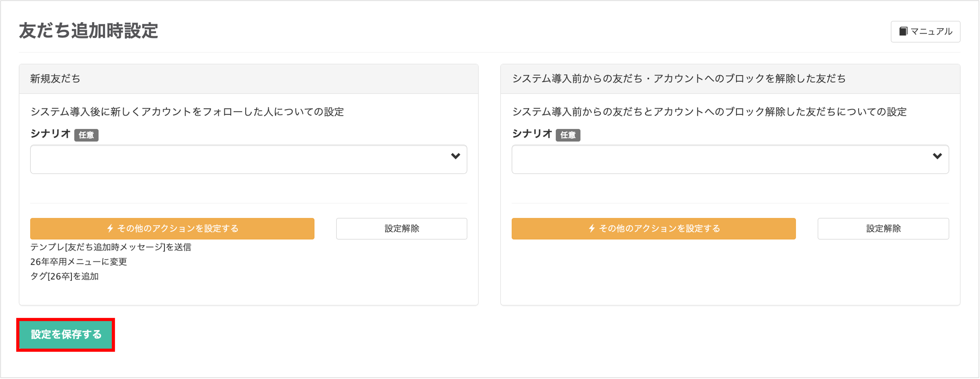Click その他のアクションを設定する in right panel
Image resolution: width=980 pixels, height=379 pixels.
(654, 229)
